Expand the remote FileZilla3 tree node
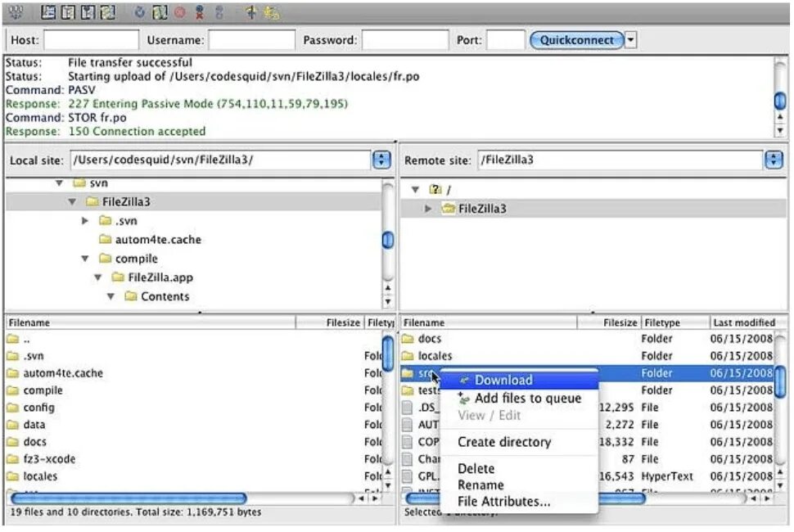The height and width of the screenshot is (532, 794). coord(428,209)
